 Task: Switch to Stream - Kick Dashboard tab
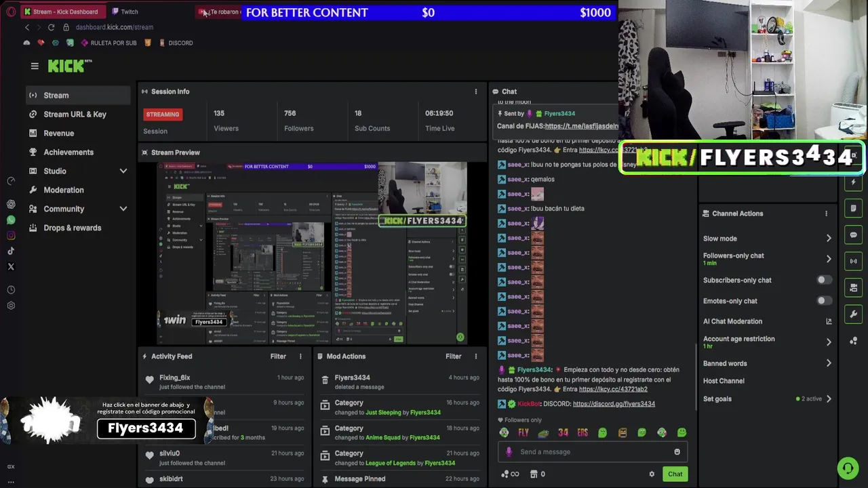[62, 12]
